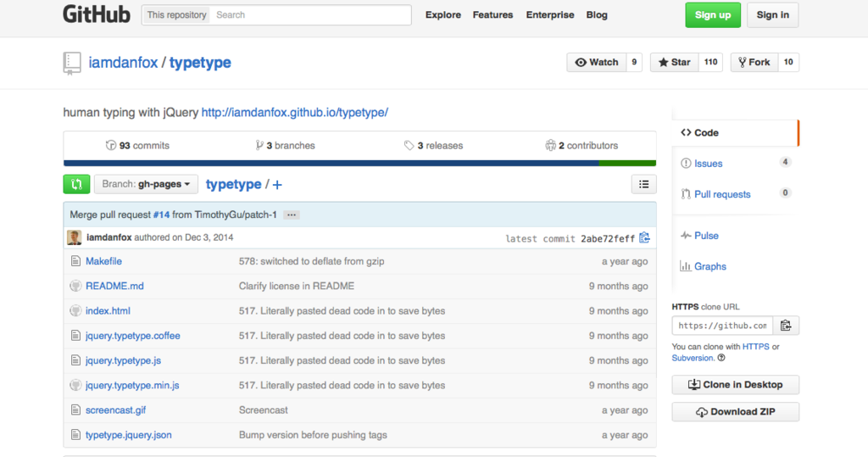Open the Graphs tab

point(736,266)
